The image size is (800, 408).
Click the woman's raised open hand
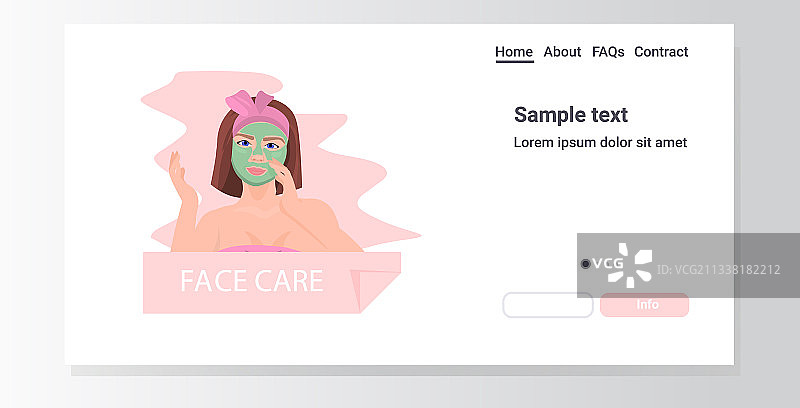tap(180, 174)
